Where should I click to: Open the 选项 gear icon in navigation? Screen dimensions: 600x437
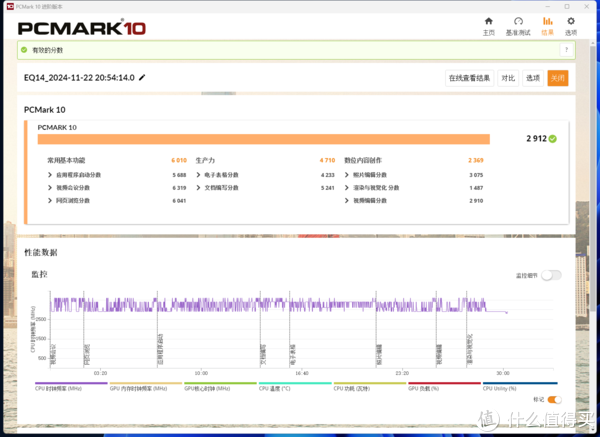tap(571, 21)
